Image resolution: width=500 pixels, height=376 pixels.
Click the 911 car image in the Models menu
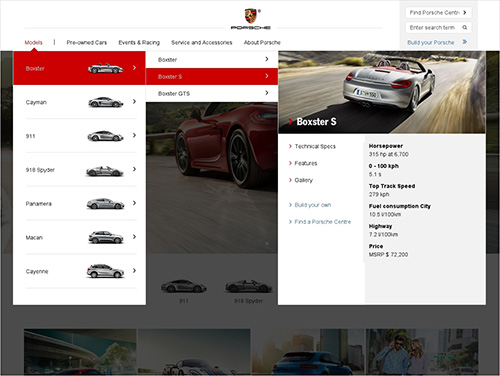[105, 136]
